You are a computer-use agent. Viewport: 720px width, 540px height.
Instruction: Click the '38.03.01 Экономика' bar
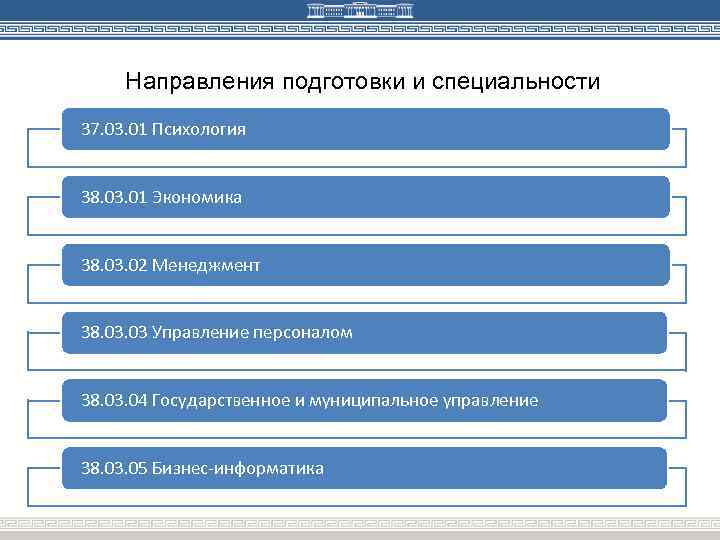366,197
